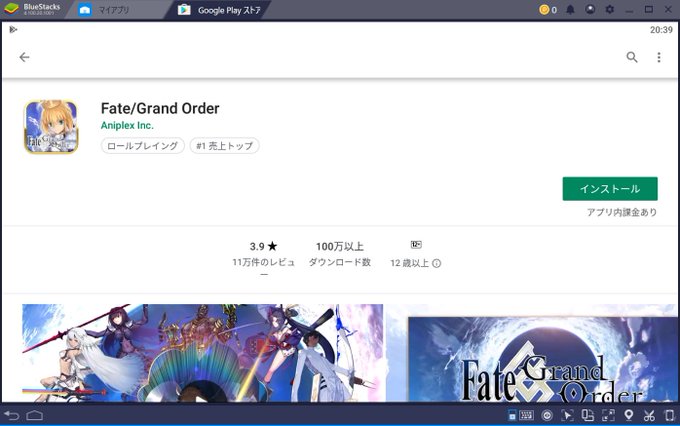The width and height of the screenshot is (680, 426).
Task: Click the Fate/Grand Order title text
Action: pos(160,108)
